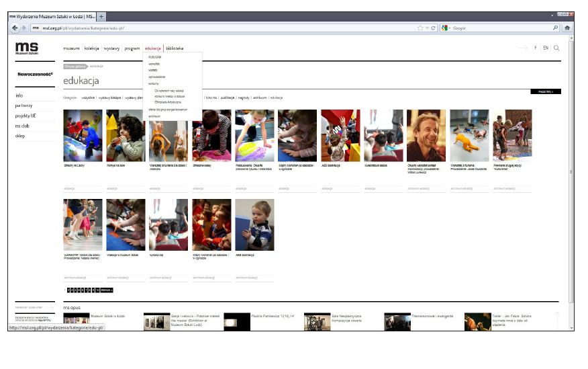Screen dimensions: 588x369
Task: Switch site language to EN
Action: point(546,48)
